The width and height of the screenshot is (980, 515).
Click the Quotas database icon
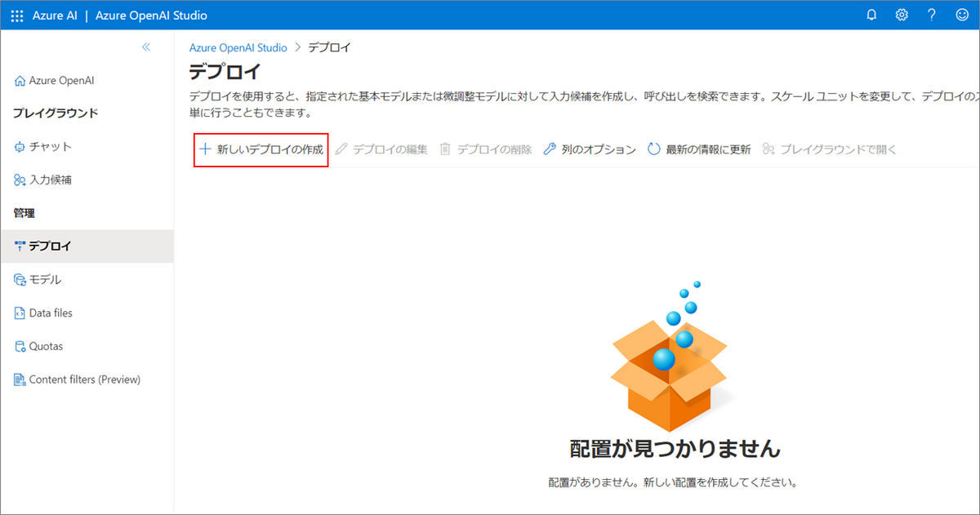(x=20, y=347)
